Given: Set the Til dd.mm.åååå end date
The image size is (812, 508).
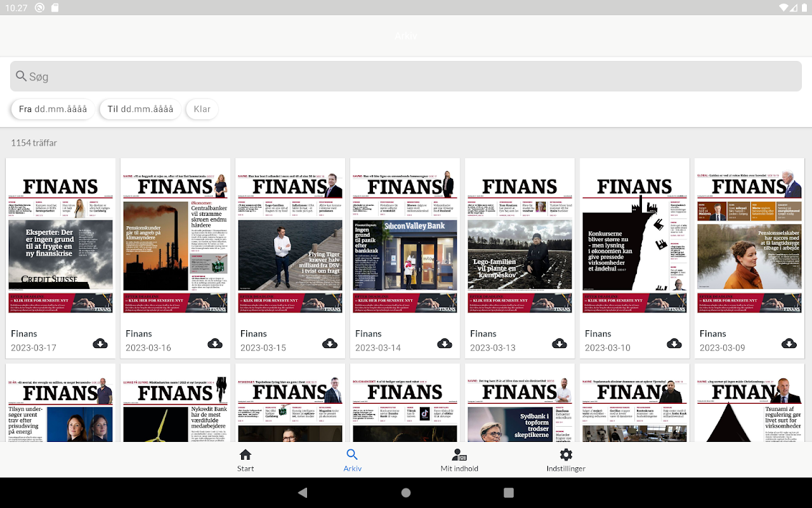Looking at the screenshot, I should [140, 109].
